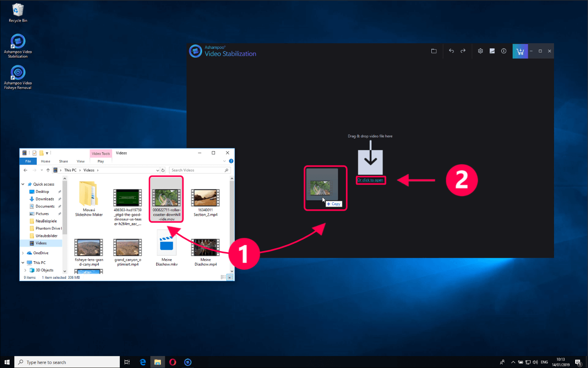Click the undo arrow in Video Stabilization
Viewport: 588px width, 368px height.
(451, 51)
